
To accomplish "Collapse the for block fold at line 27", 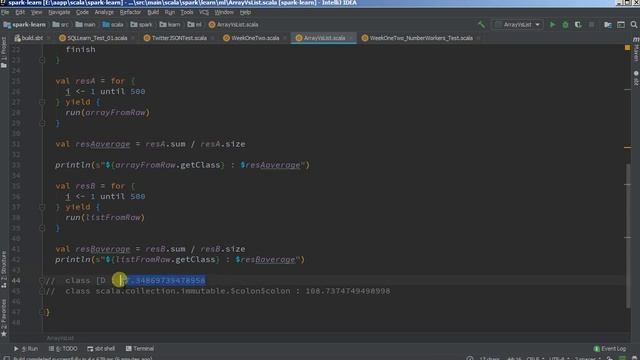I will tap(42, 102).
